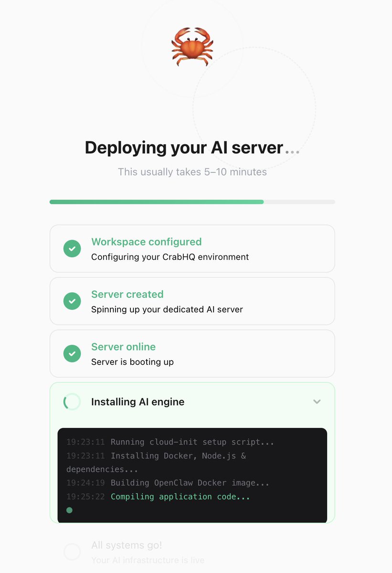The height and width of the screenshot is (573, 392).
Task: Click 'This usually takes 5–10 minutes' text
Action: tap(192, 172)
